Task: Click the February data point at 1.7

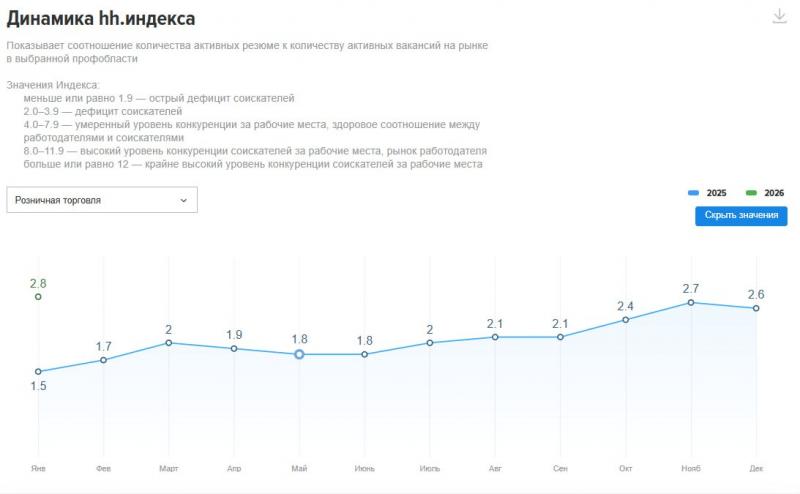Action: coord(103,360)
